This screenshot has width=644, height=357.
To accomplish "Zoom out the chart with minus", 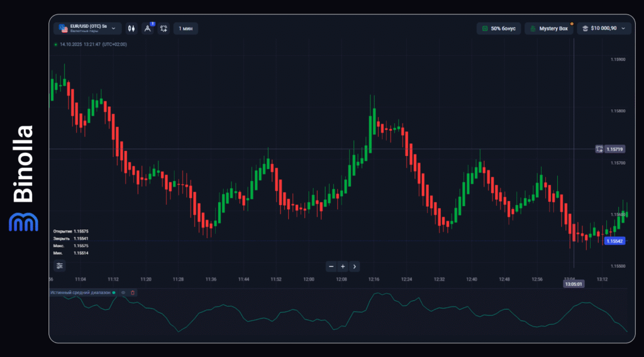I will 331,266.
